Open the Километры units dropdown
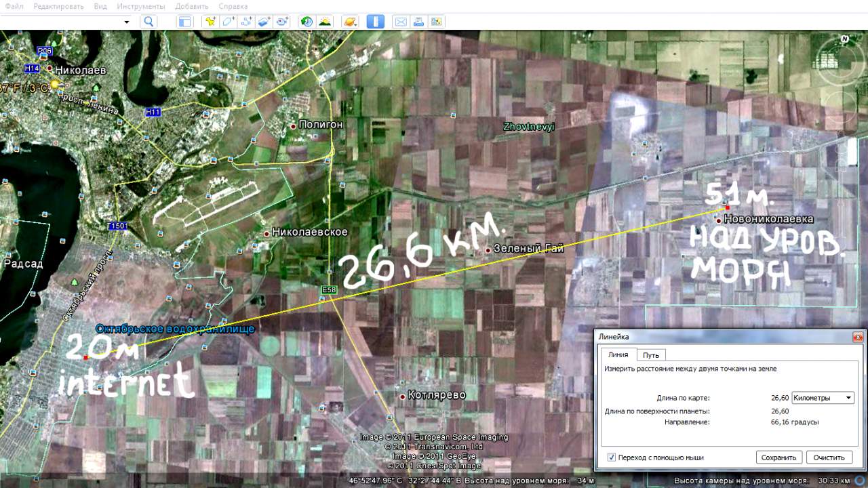868x488 pixels. coord(823,398)
